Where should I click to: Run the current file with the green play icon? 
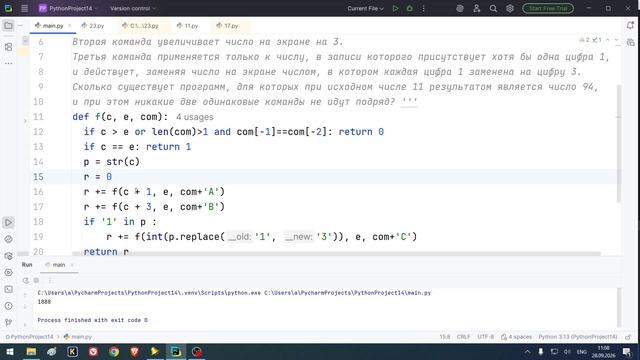click(x=395, y=8)
